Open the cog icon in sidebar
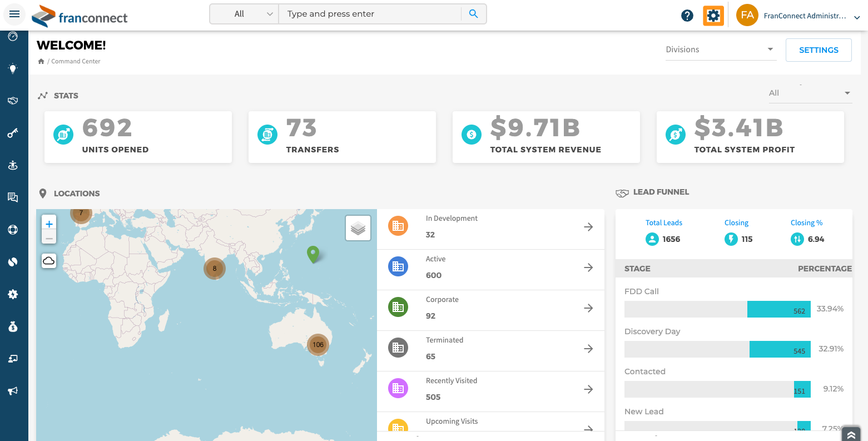The width and height of the screenshot is (868, 441). pos(13,294)
